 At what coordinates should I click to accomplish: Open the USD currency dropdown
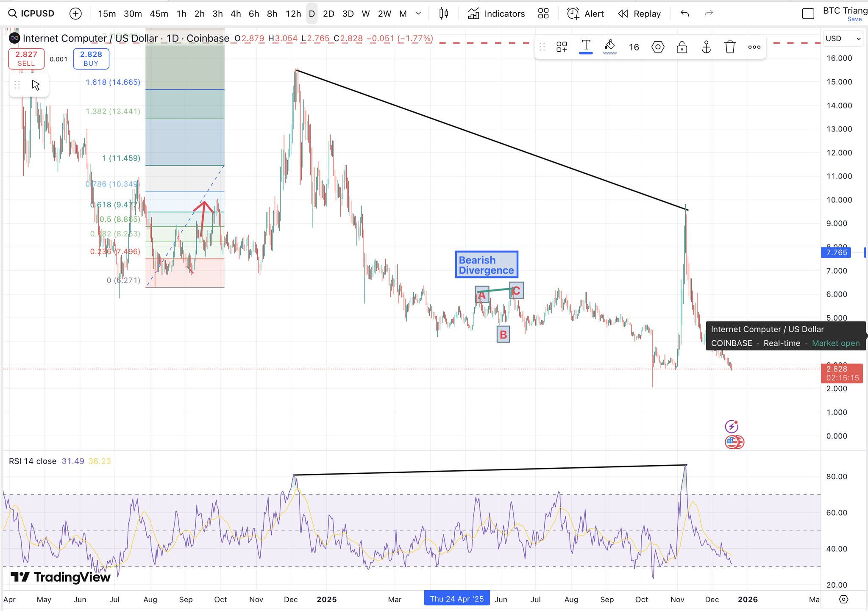coord(843,39)
